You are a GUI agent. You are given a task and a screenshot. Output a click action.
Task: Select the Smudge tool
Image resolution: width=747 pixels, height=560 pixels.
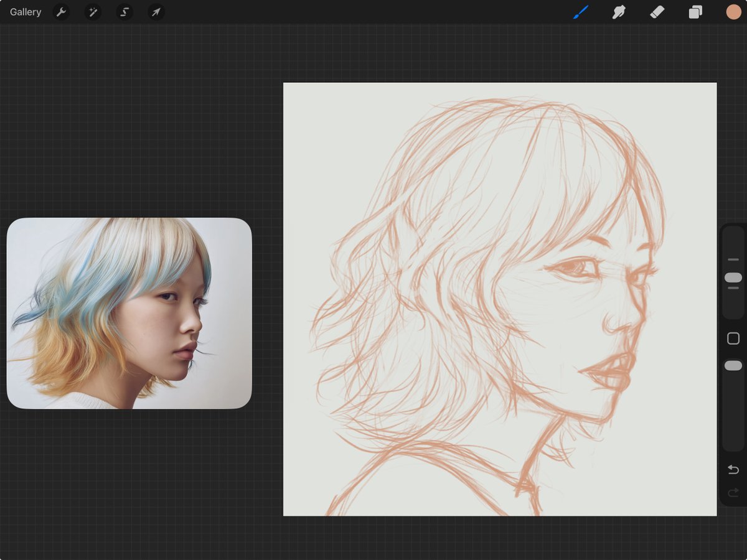click(619, 12)
